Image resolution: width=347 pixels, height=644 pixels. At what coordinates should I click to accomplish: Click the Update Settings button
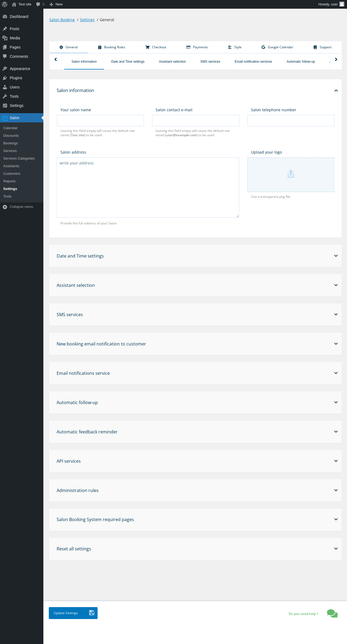(x=73, y=613)
